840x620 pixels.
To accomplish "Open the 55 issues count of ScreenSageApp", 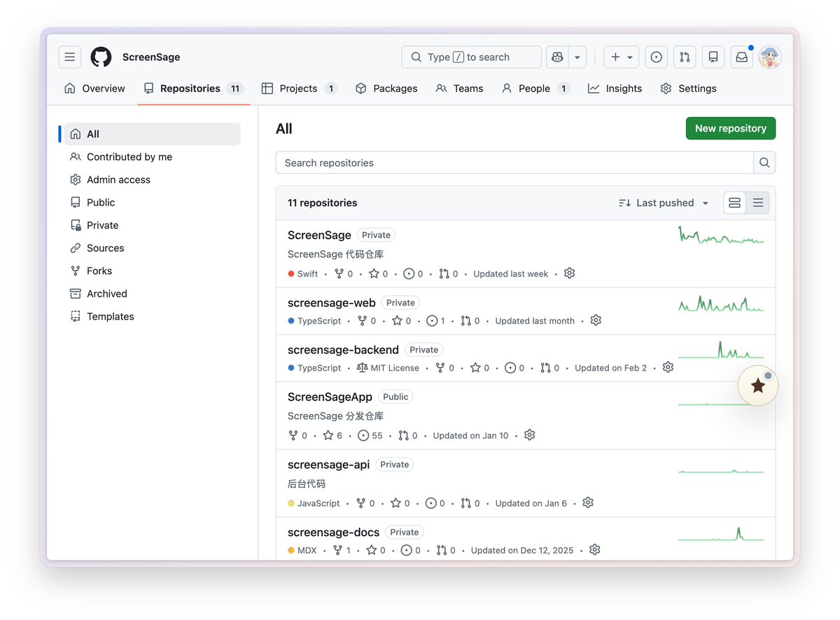I will point(370,436).
